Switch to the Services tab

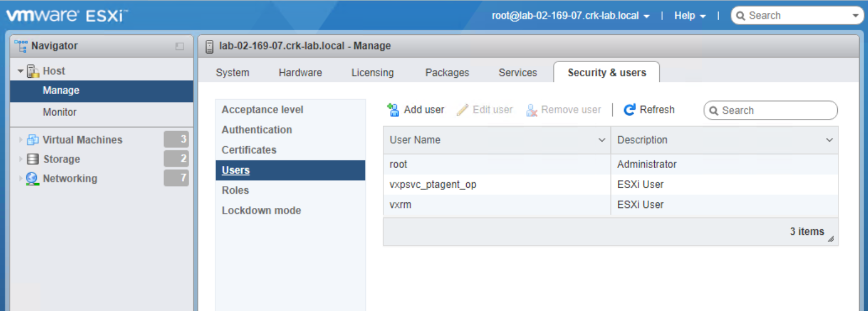click(518, 73)
